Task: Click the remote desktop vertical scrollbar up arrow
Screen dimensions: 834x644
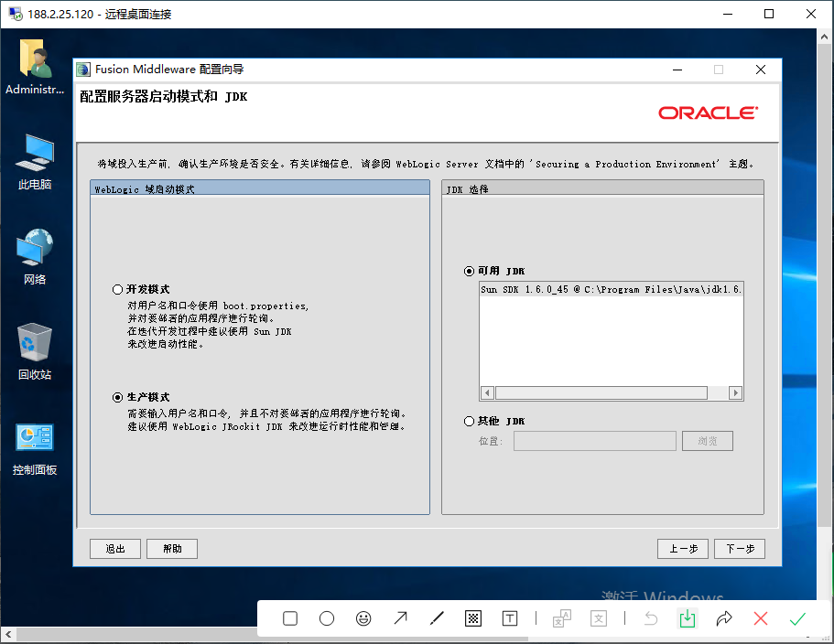Action: (824, 37)
